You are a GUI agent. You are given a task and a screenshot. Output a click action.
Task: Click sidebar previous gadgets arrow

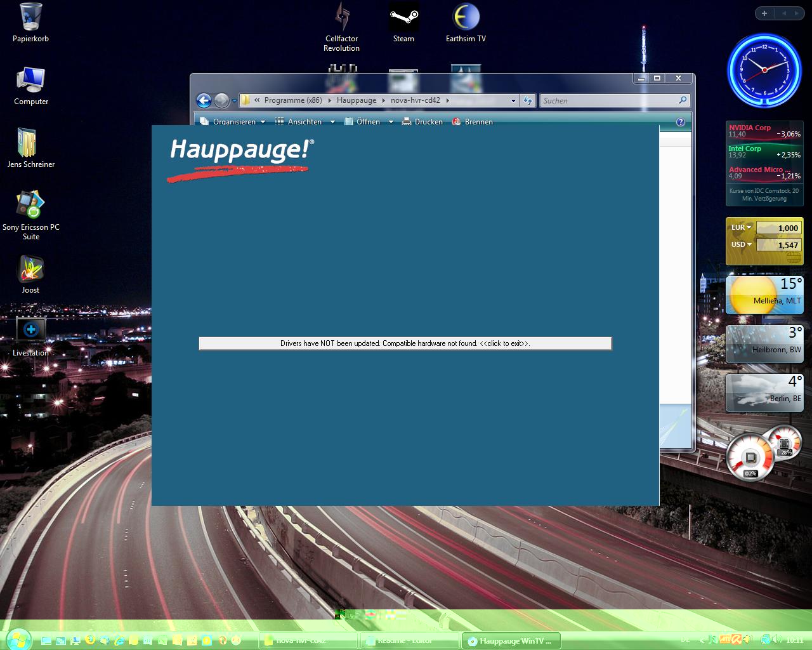(784, 13)
